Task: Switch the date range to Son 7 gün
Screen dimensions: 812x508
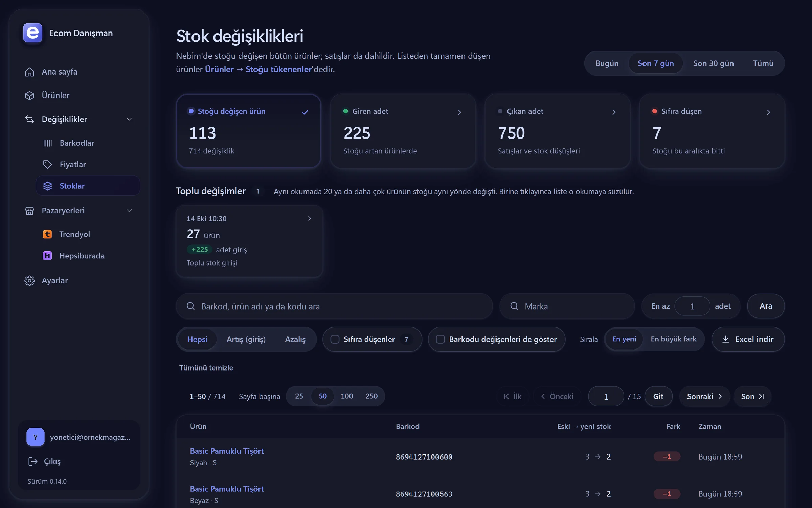Action: tap(656, 63)
